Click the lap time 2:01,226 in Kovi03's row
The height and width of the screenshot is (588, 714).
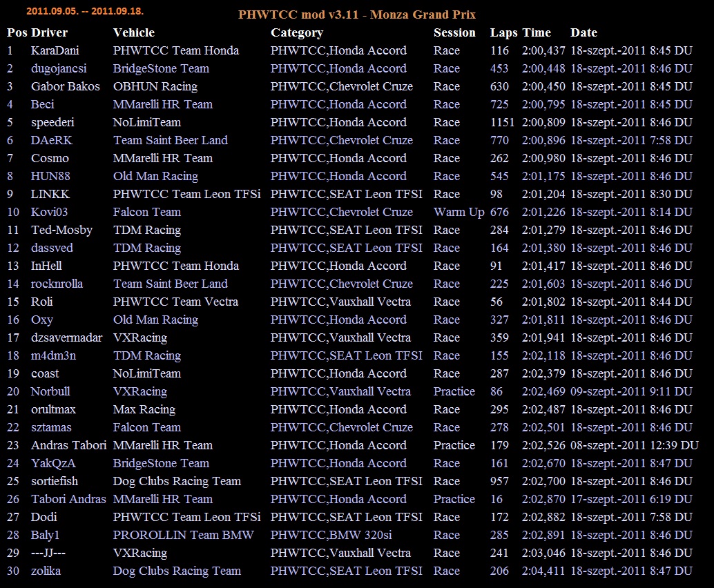click(x=543, y=212)
